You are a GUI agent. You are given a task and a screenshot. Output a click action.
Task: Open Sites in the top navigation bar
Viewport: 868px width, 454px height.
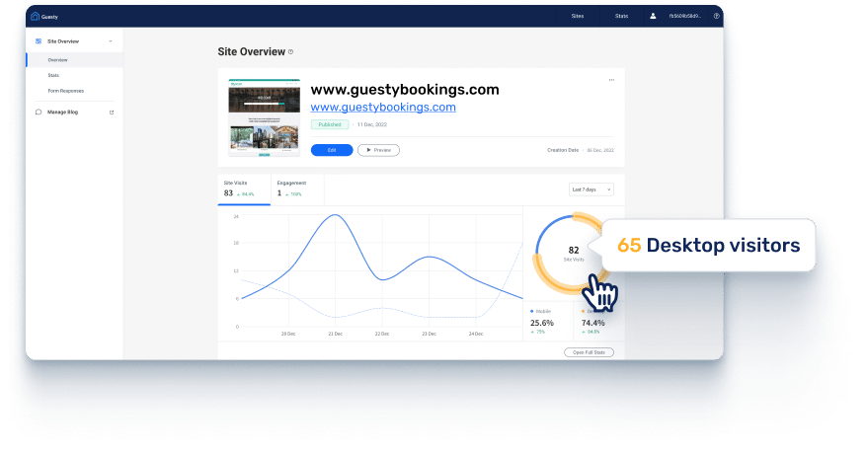click(578, 16)
